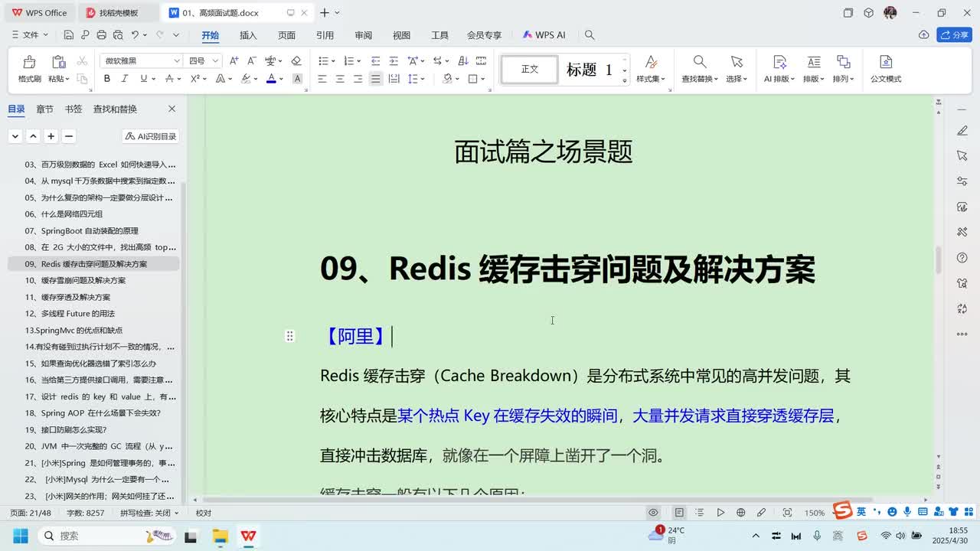980x551 pixels.
Task: Toggle Bold formatting
Action: pyautogui.click(x=107, y=79)
